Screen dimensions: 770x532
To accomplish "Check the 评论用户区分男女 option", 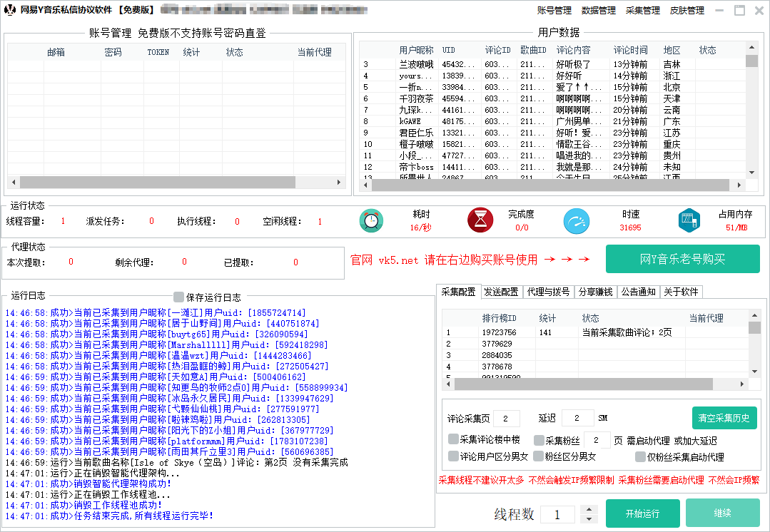I will (453, 456).
